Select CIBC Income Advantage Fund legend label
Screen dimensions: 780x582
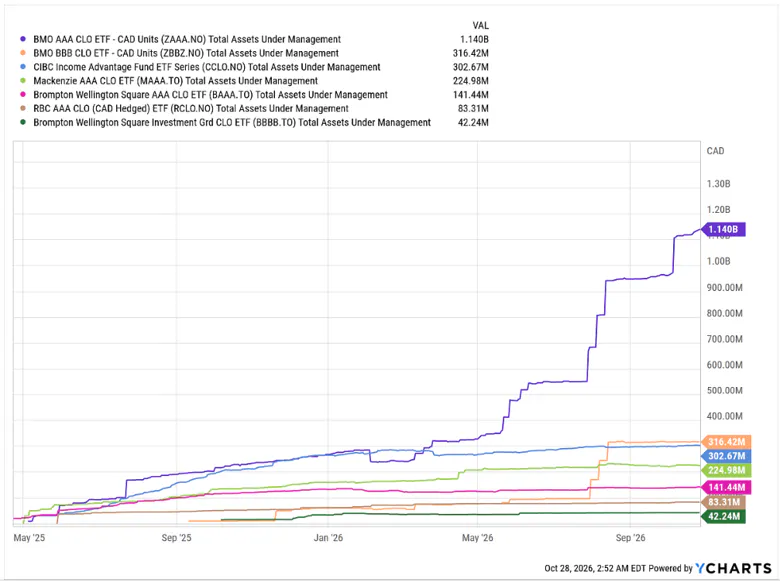(x=207, y=67)
